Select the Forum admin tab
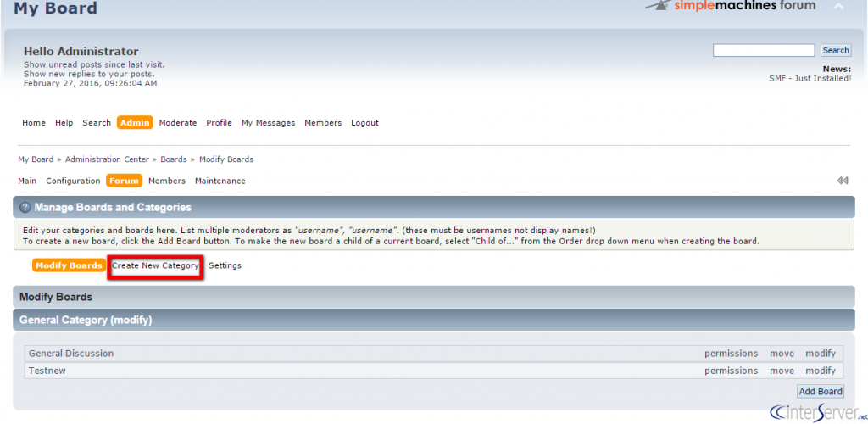868x424 pixels. click(125, 181)
